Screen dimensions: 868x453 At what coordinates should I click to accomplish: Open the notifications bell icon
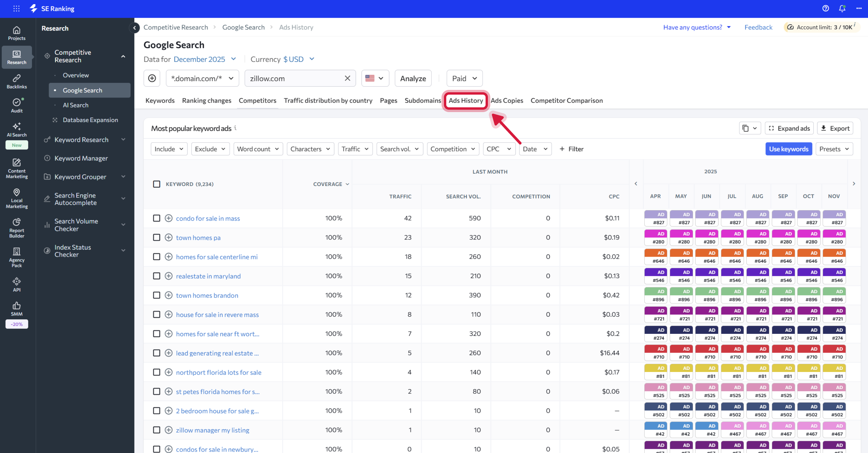(842, 8)
